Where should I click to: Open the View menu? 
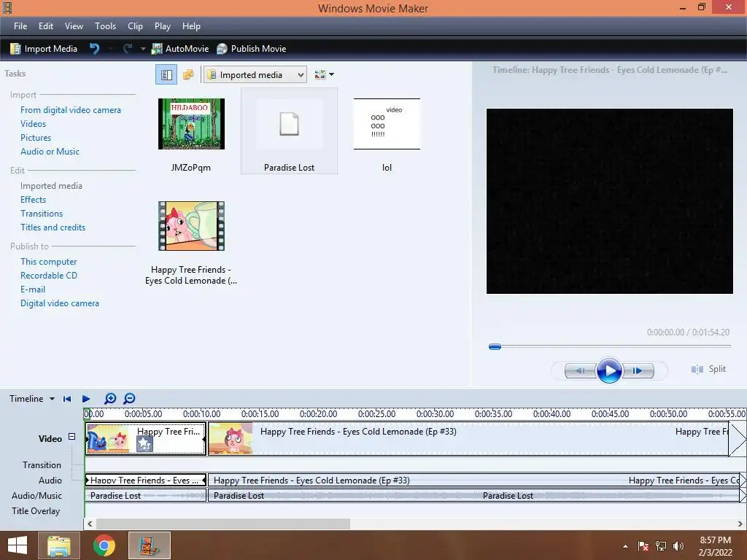click(74, 26)
